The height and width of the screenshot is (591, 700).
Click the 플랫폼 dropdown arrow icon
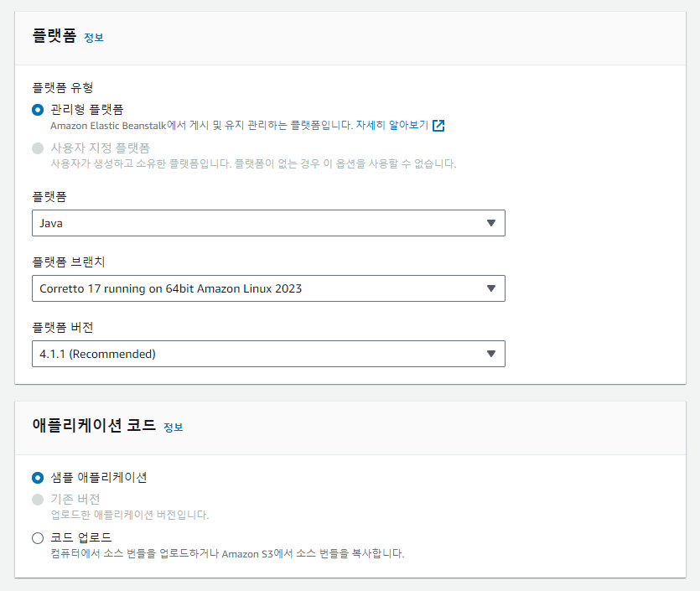491,223
